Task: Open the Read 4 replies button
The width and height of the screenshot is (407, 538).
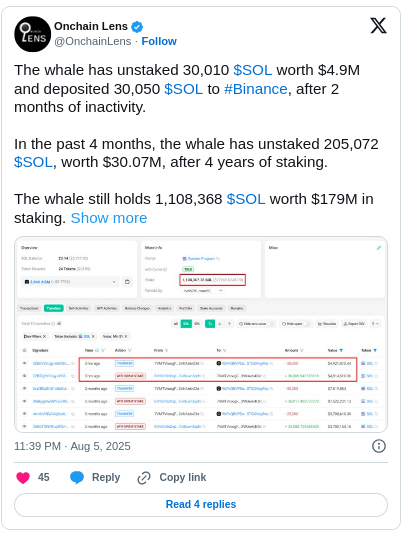Action: point(201,505)
